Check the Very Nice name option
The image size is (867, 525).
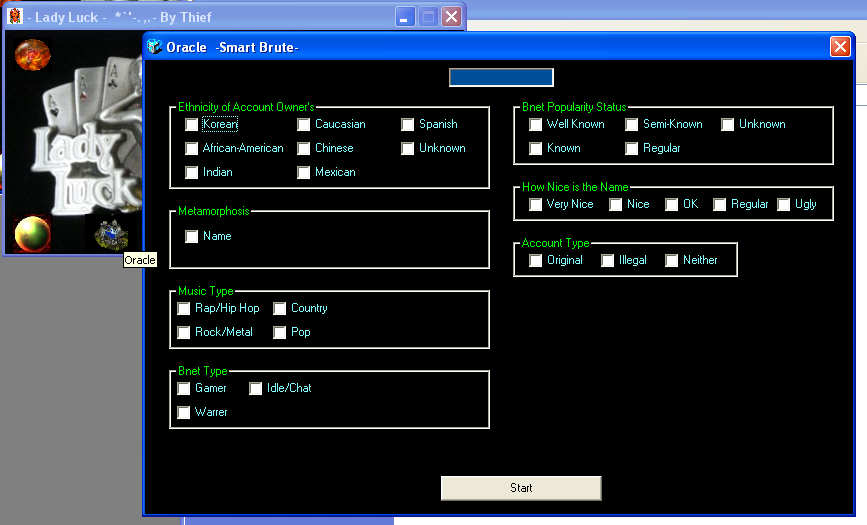(x=536, y=205)
